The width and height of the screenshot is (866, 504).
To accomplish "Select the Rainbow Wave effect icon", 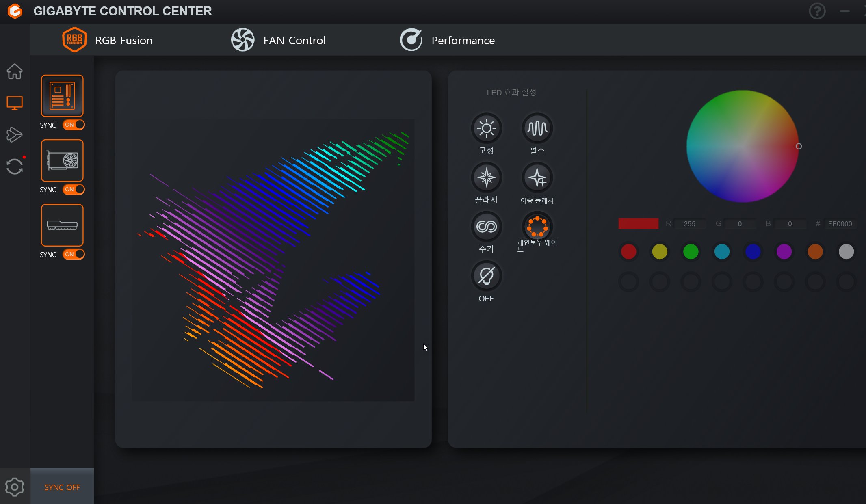I will coord(537,227).
